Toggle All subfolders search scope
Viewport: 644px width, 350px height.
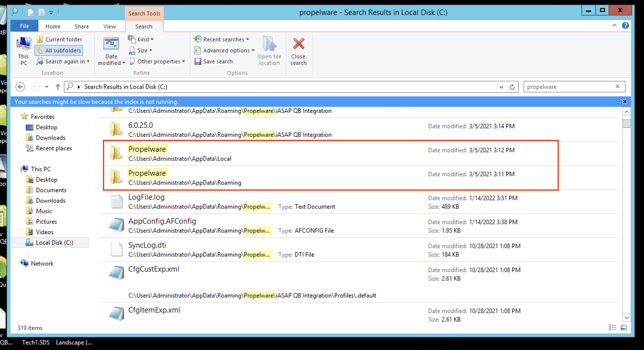59,50
